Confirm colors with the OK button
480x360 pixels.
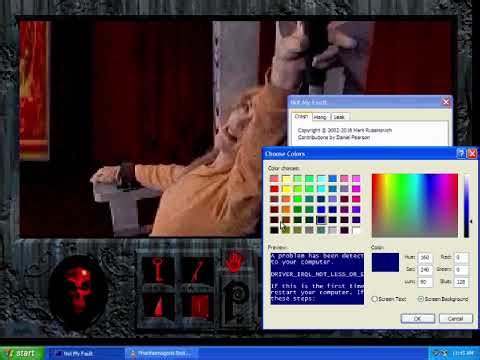coord(417,319)
